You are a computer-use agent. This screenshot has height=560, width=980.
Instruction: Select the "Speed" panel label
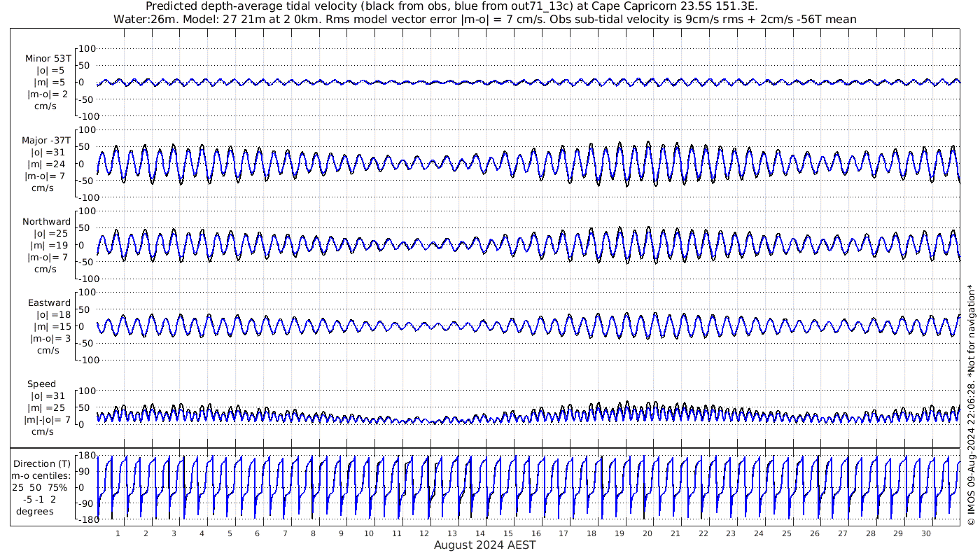pos(42,384)
